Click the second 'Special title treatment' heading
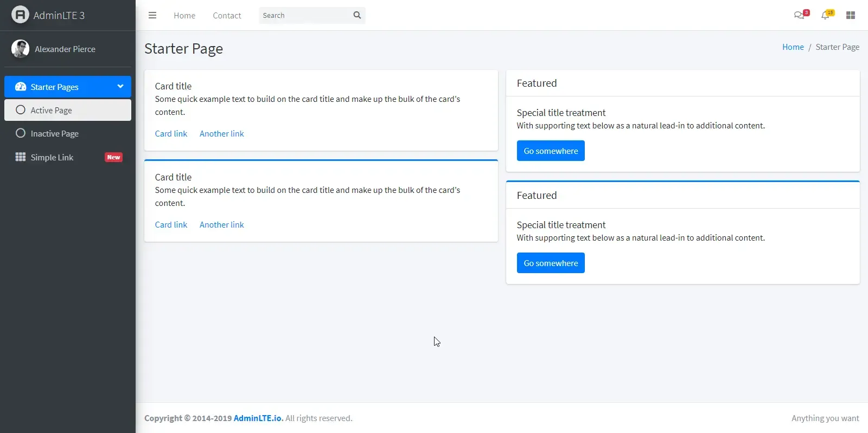This screenshot has width=868, height=433. pyautogui.click(x=561, y=225)
